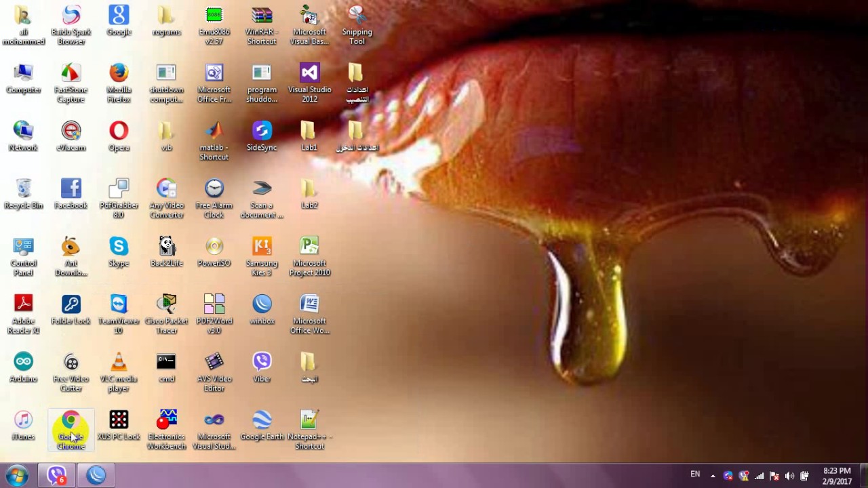The image size is (868, 488).
Task: Open the cmd shortcut icon
Action: [x=167, y=368]
